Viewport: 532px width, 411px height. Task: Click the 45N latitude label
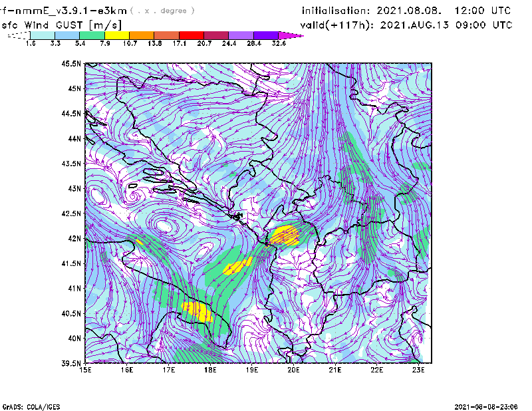point(74,88)
